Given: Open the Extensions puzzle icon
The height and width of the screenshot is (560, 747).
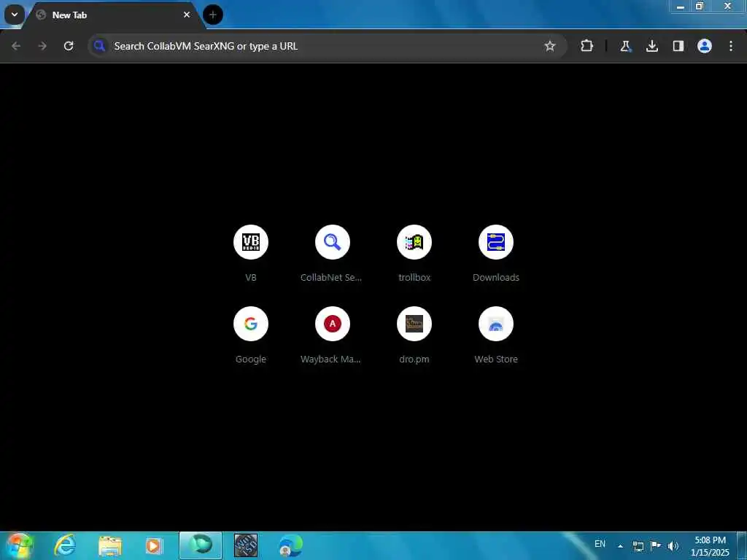Looking at the screenshot, I should tap(587, 46).
